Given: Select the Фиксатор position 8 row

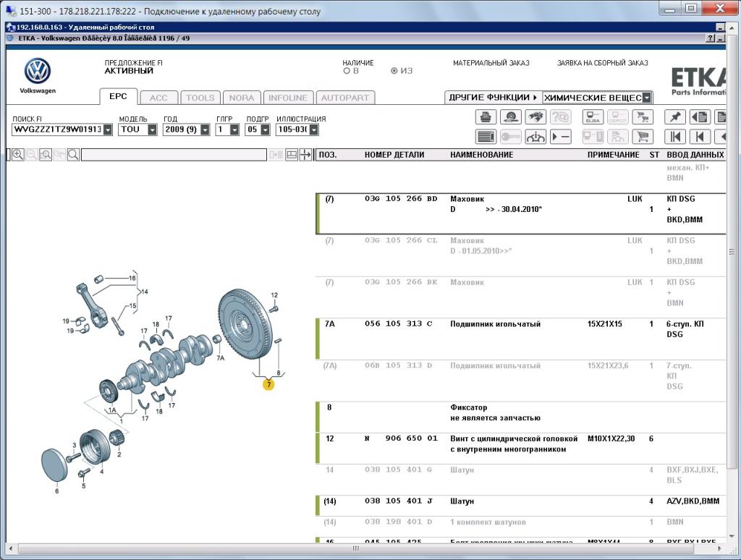Looking at the screenshot, I should (x=520, y=417).
